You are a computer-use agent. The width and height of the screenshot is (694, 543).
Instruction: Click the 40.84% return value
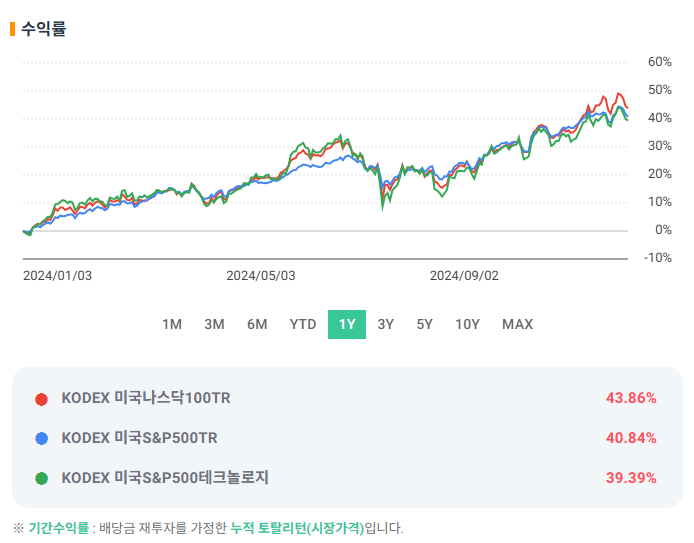tap(631, 438)
